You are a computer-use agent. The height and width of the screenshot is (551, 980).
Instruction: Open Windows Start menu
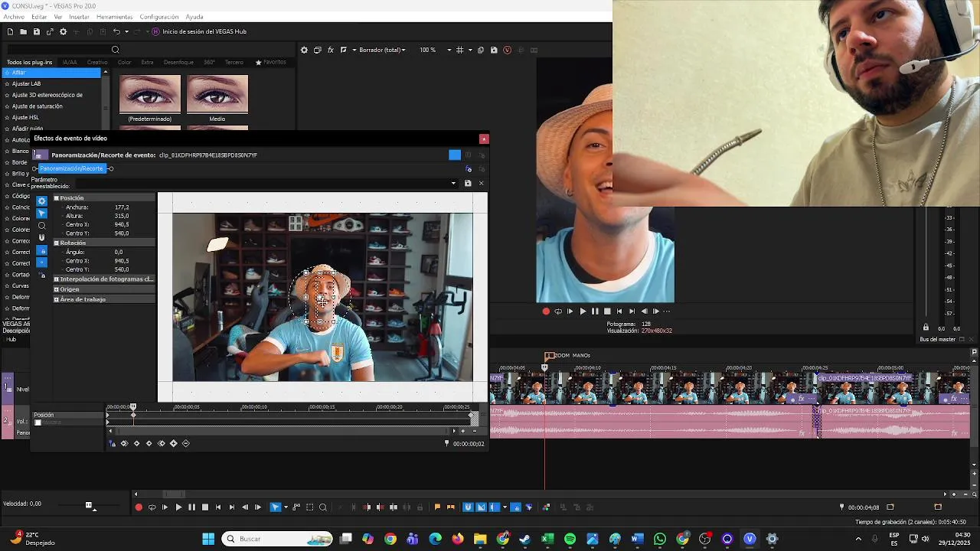coord(208,539)
